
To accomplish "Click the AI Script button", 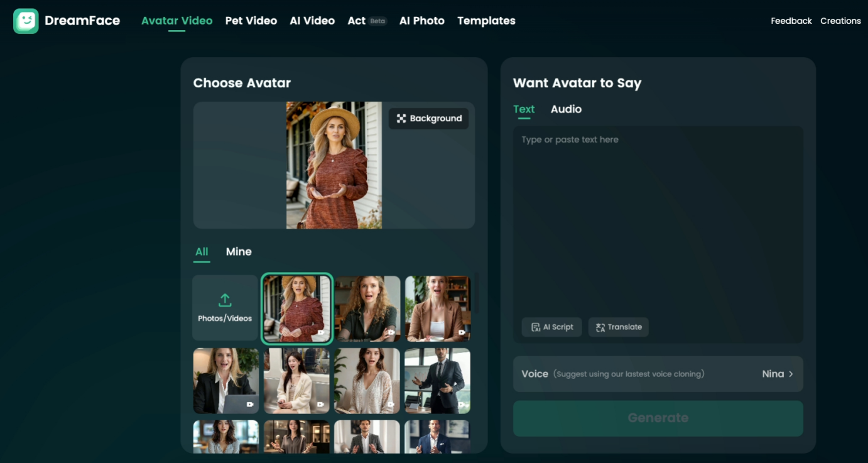I will (x=551, y=327).
